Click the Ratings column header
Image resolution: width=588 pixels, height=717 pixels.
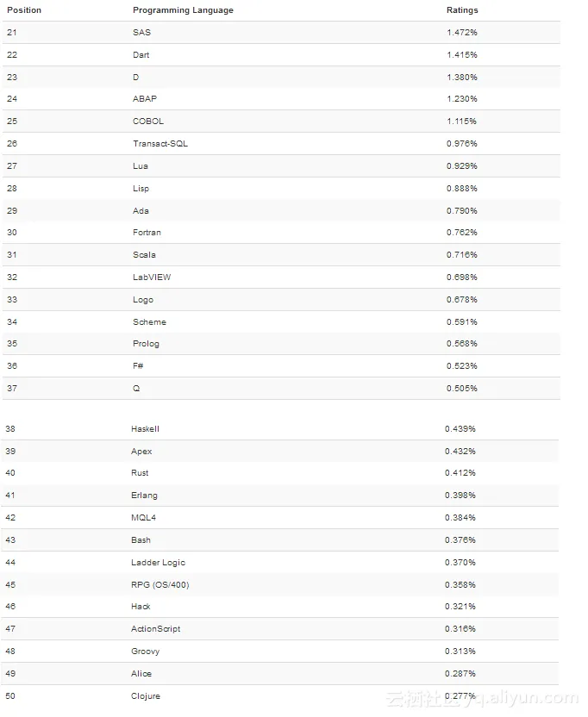point(462,10)
